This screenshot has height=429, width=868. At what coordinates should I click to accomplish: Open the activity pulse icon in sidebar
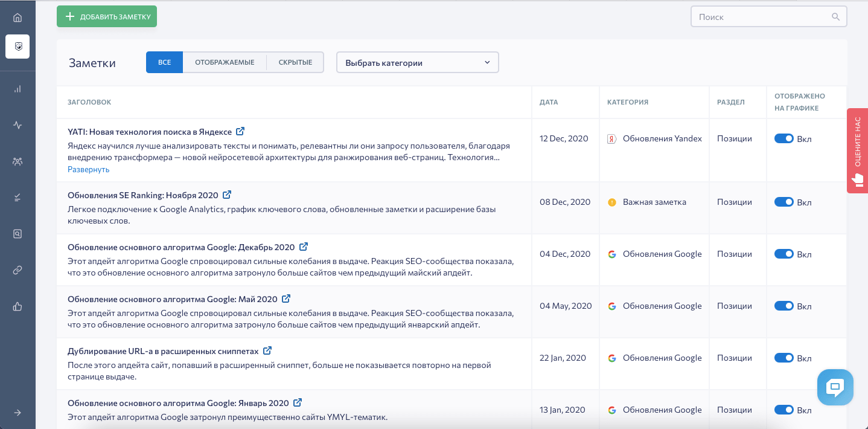(x=18, y=125)
